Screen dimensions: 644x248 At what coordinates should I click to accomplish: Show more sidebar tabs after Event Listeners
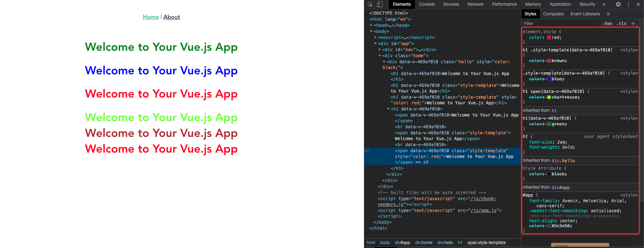pyautogui.click(x=608, y=14)
